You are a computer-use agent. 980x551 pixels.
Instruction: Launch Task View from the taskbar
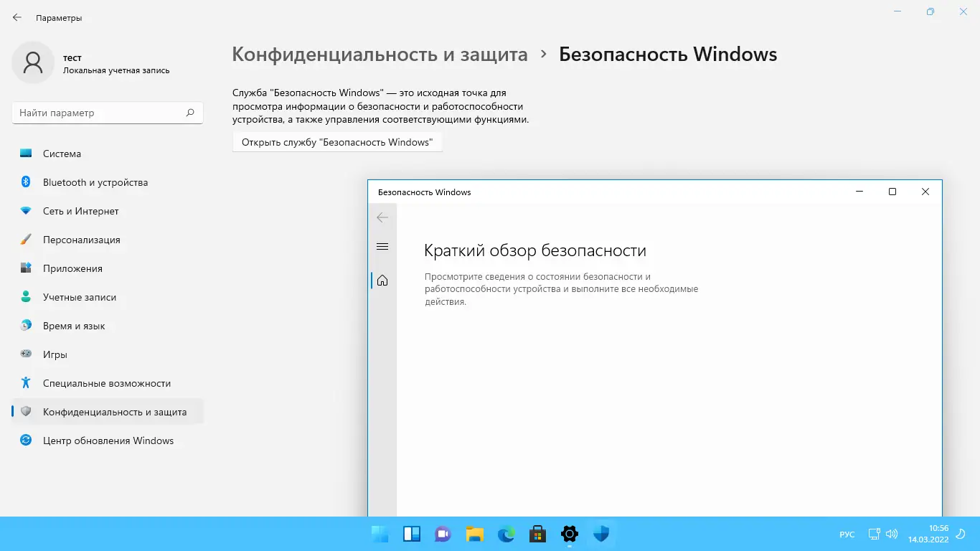pyautogui.click(x=411, y=534)
